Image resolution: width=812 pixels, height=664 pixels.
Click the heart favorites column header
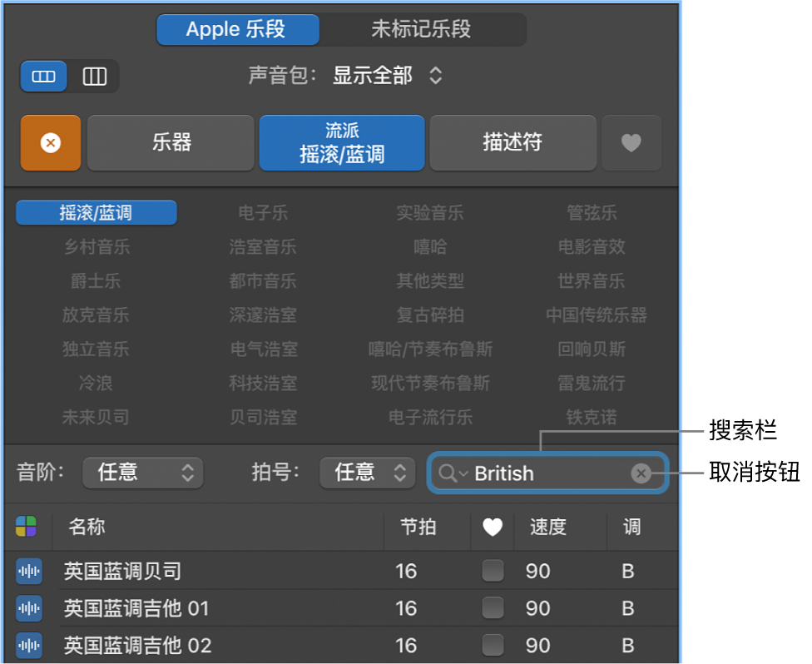pyautogui.click(x=493, y=528)
